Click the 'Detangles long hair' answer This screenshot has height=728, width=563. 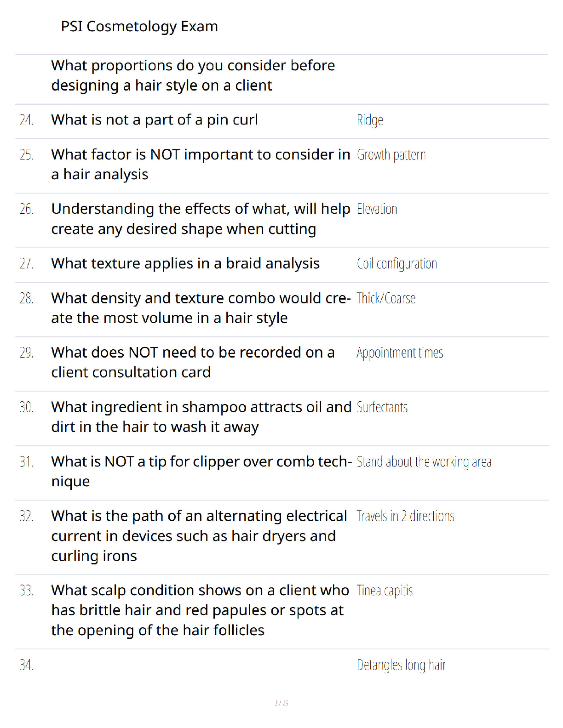tap(401, 665)
